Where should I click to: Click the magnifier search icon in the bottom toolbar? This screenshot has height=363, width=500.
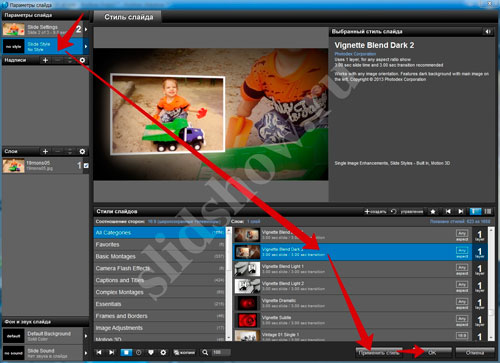(x=205, y=352)
